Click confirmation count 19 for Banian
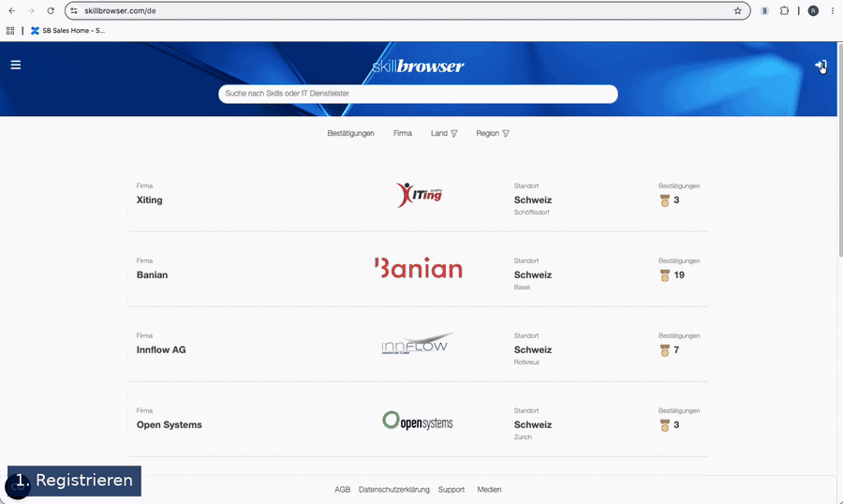This screenshot has width=843, height=504. [679, 274]
